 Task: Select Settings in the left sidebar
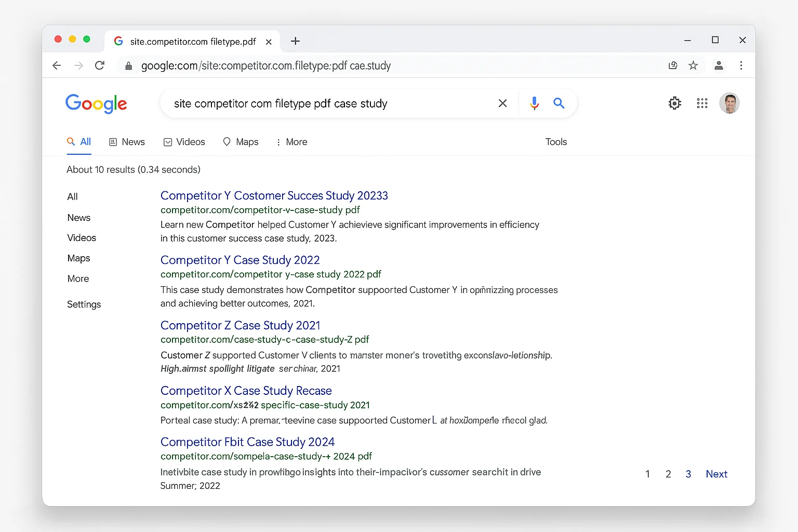(84, 304)
